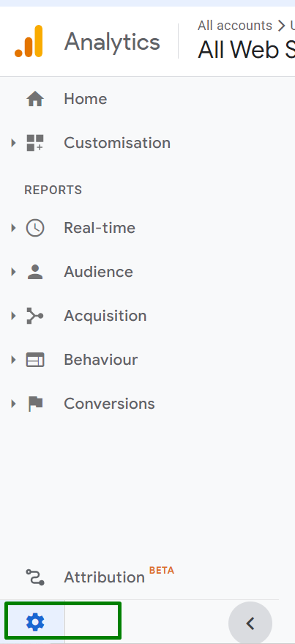Expand the Behaviour reports arrow
Viewport: 295px width, 644px height.
click(x=13, y=360)
